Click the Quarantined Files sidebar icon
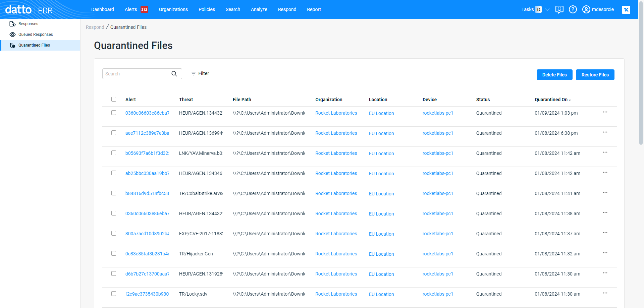Screen dimensions: 644x308 (x=12, y=45)
